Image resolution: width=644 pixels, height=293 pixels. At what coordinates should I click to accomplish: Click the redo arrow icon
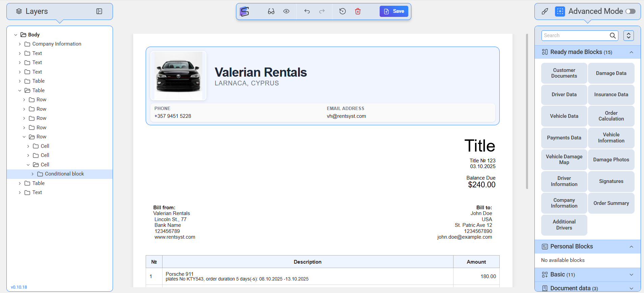coord(322,11)
